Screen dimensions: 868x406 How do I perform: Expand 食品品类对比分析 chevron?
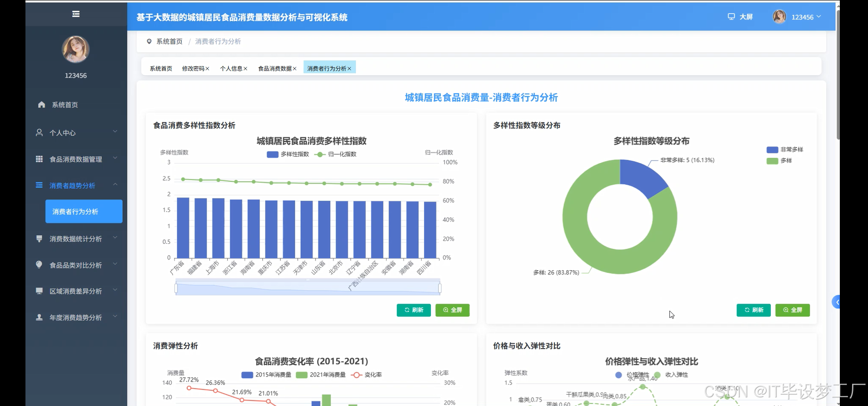tap(115, 264)
